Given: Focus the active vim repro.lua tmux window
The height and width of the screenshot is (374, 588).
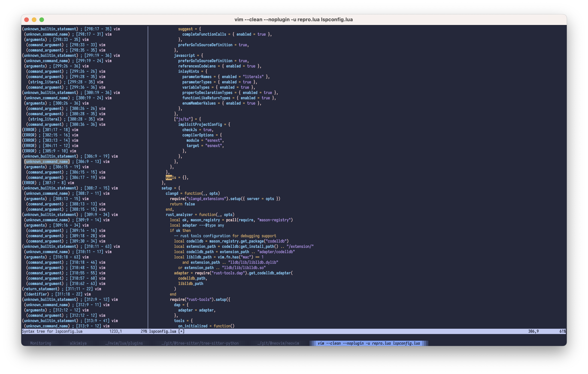Looking at the screenshot, I should [369, 343].
